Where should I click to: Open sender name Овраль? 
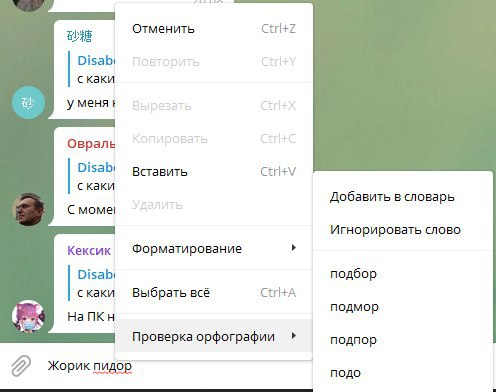pos(91,144)
